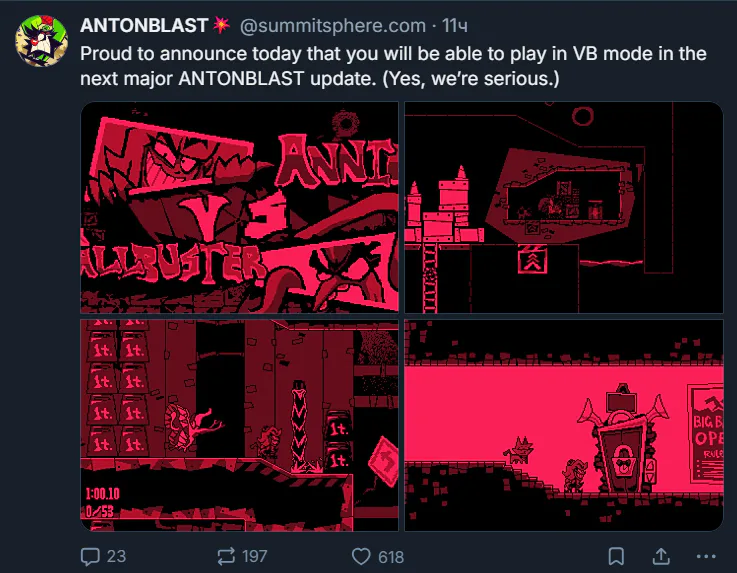Open the three-dots more options menu
Image resolution: width=737 pixels, height=573 pixels.
[x=706, y=557]
